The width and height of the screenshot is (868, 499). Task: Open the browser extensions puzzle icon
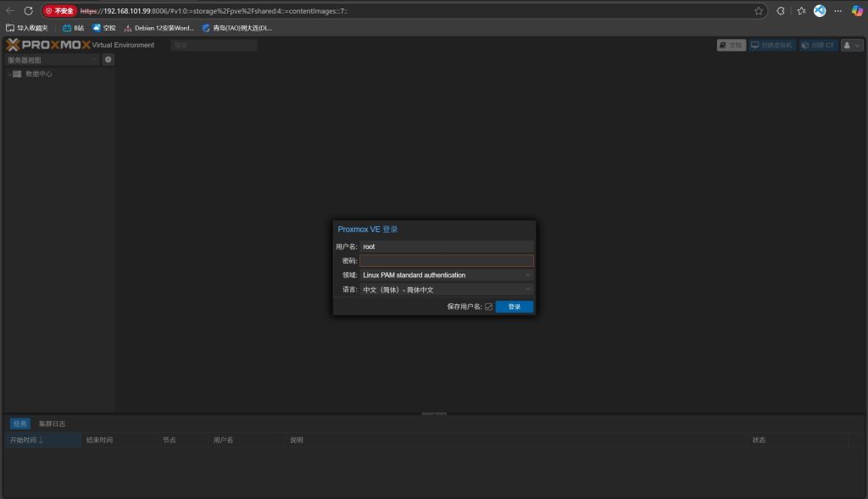pos(781,11)
